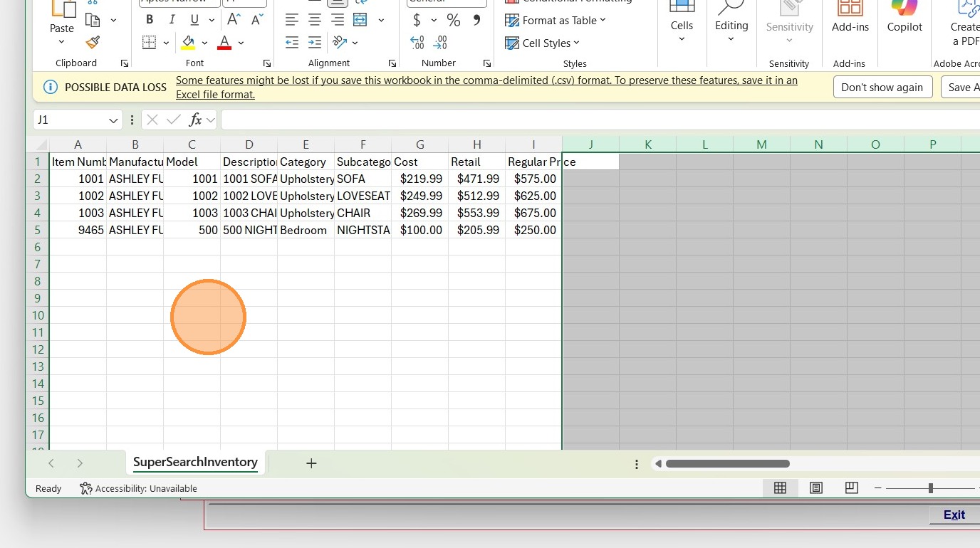Switch to Page Layout view

pyautogui.click(x=816, y=488)
